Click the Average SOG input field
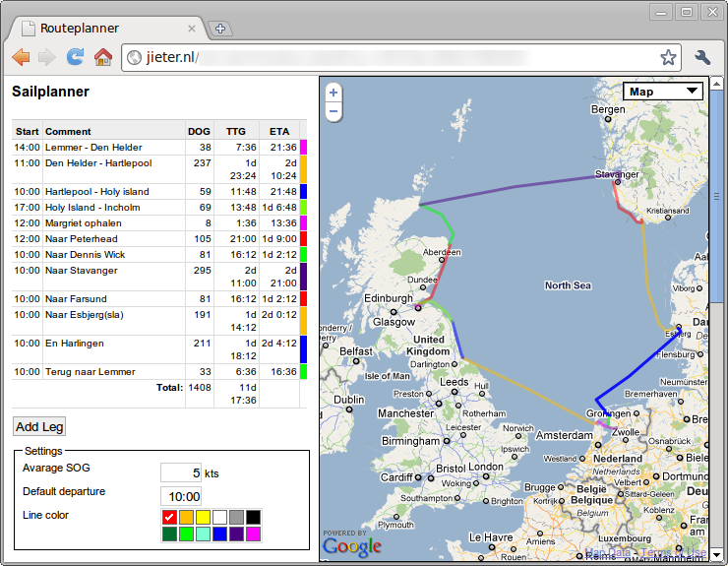 [x=181, y=472]
